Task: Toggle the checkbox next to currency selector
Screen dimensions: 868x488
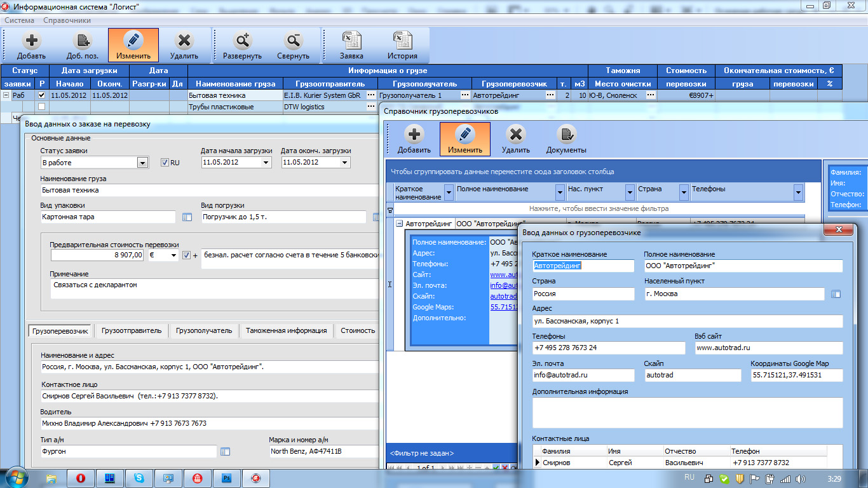Action: click(186, 255)
